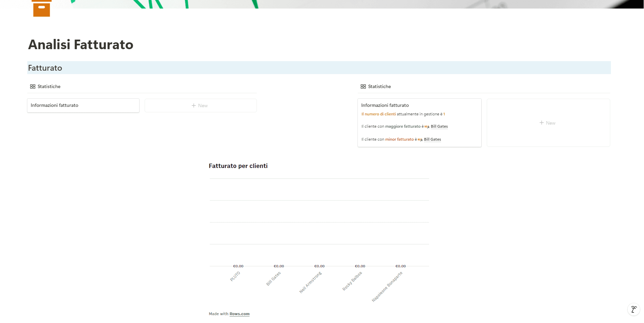Open the Bill Gates link for maggiore fatturato

(x=439, y=126)
